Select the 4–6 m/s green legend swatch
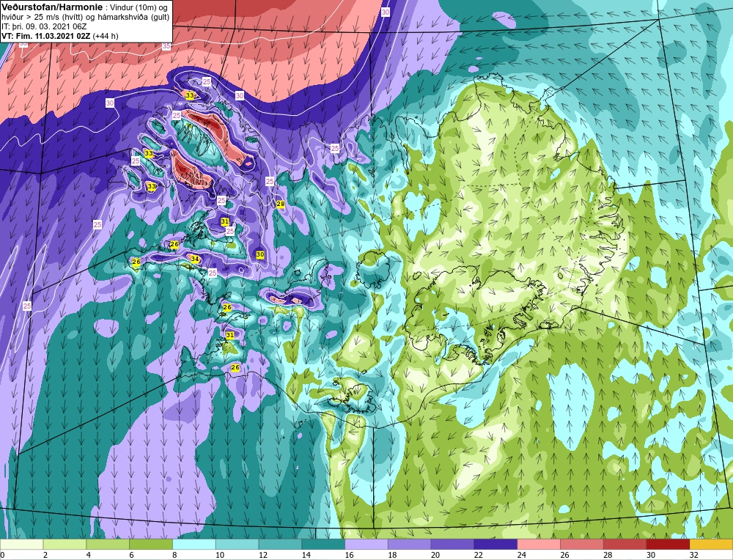Screen dimensions: 733x560 (108, 544)
